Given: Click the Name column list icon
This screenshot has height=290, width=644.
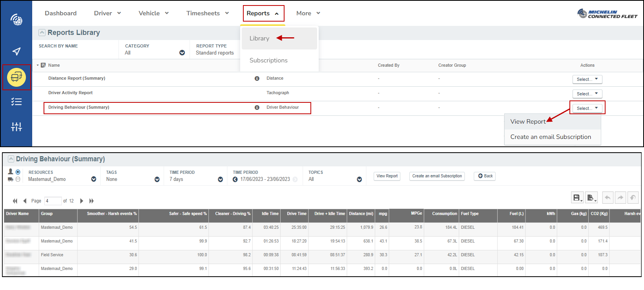Looking at the screenshot, I should point(43,65).
